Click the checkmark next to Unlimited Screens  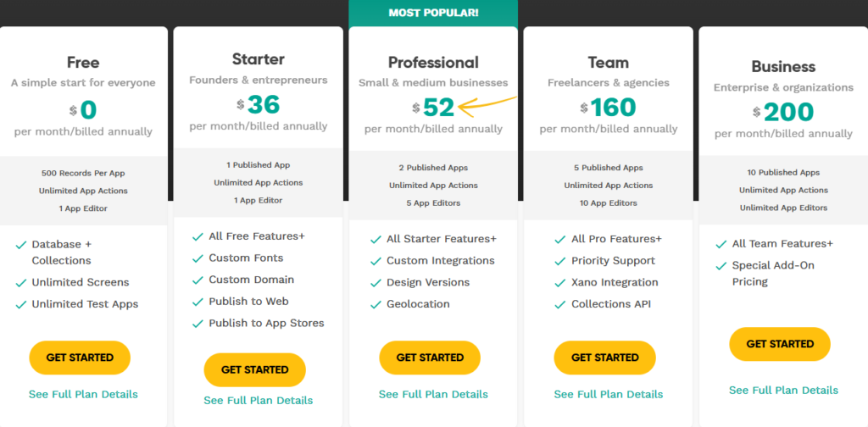(x=20, y=283)
